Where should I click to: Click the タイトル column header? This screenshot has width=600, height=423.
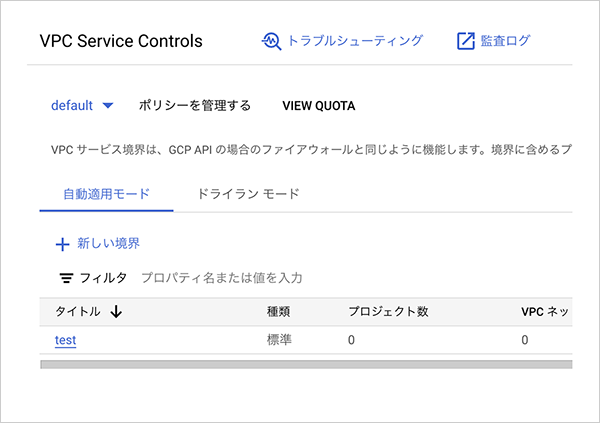78,312
